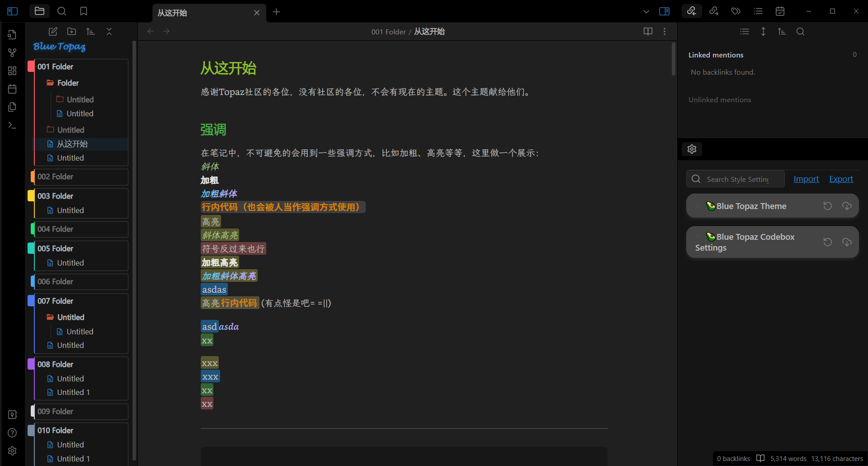Focus the Search Style Settings field

[x=736, y=179]
